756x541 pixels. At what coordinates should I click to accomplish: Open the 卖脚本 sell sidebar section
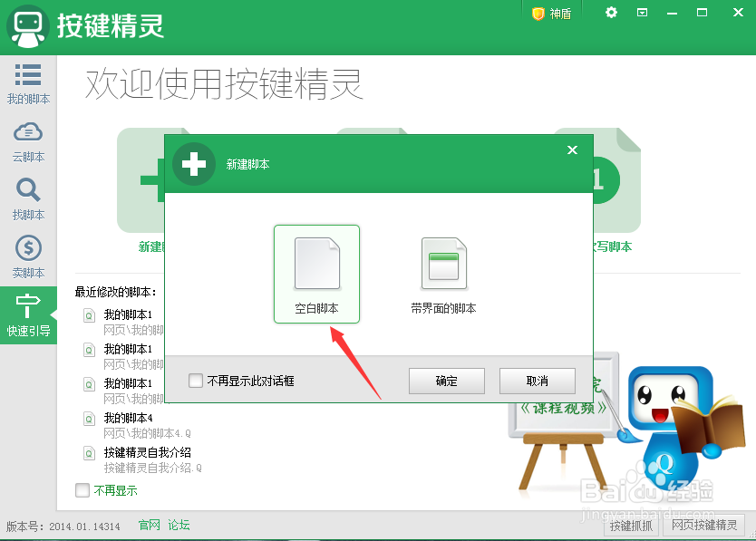[28, 257]
